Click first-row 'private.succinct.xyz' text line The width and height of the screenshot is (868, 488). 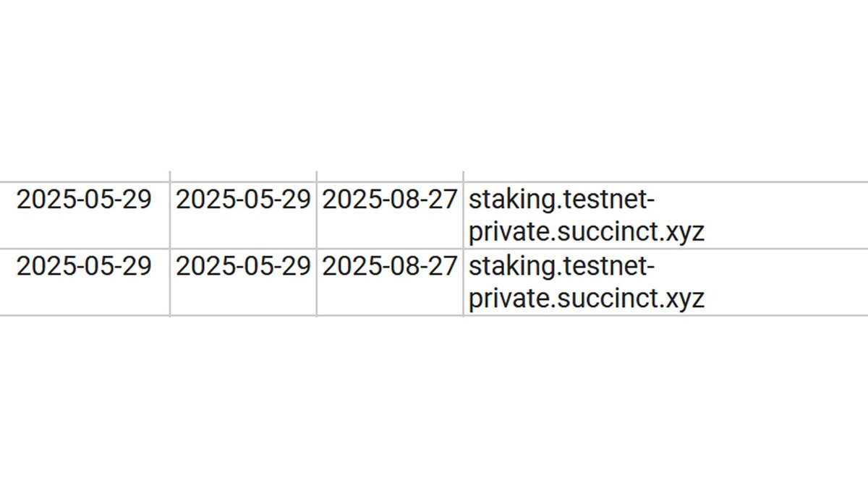pyautogui.click(x=587, y=231)
